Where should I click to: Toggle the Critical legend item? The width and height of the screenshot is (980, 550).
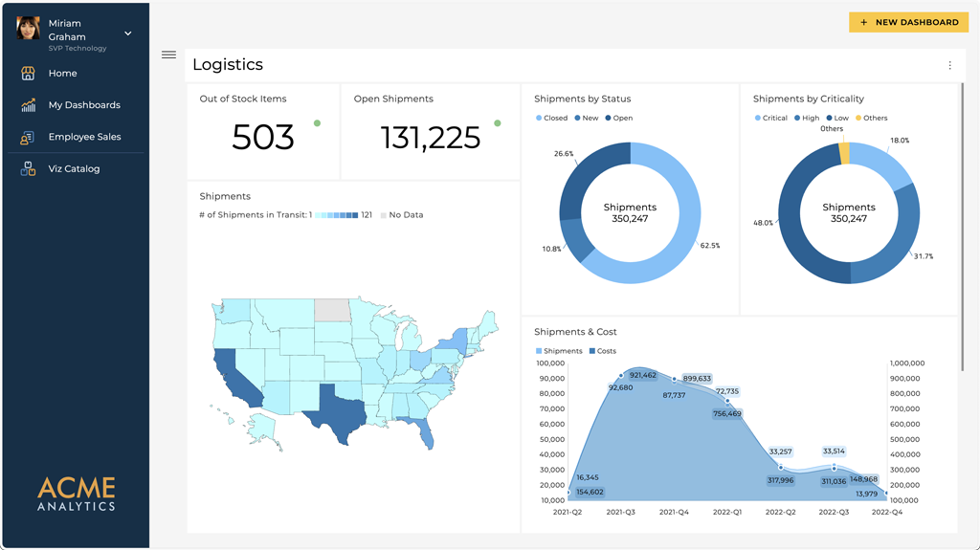coord(770,119)
